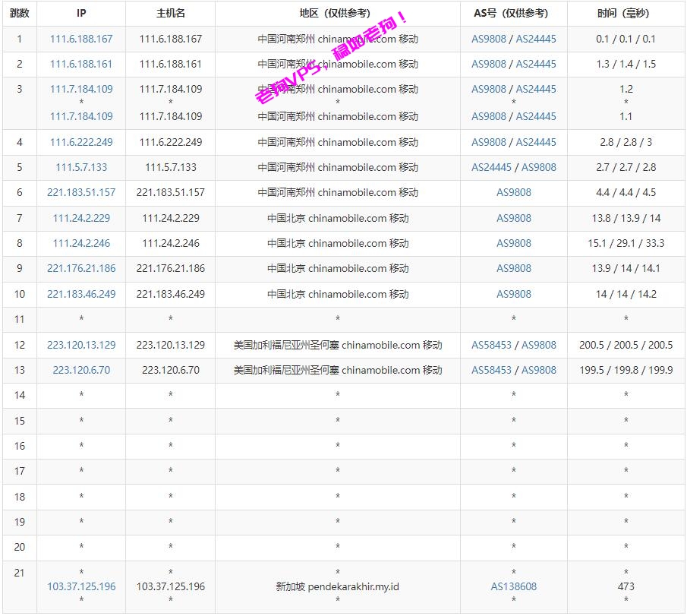Screen dimensions: 687x616
Task: Click the 跳数 column header
Action: [20, 13]
